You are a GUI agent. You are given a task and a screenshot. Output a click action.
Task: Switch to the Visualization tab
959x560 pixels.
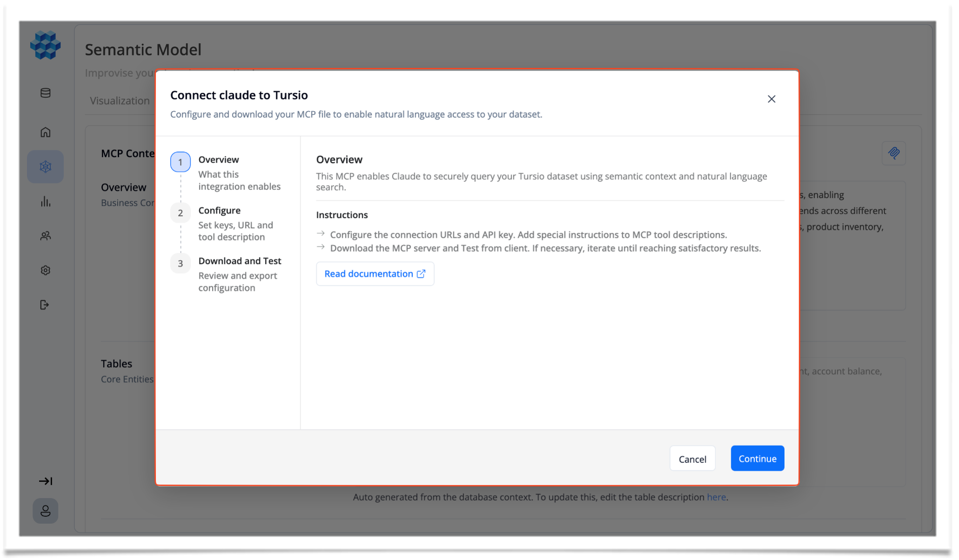tap(120, 101)
